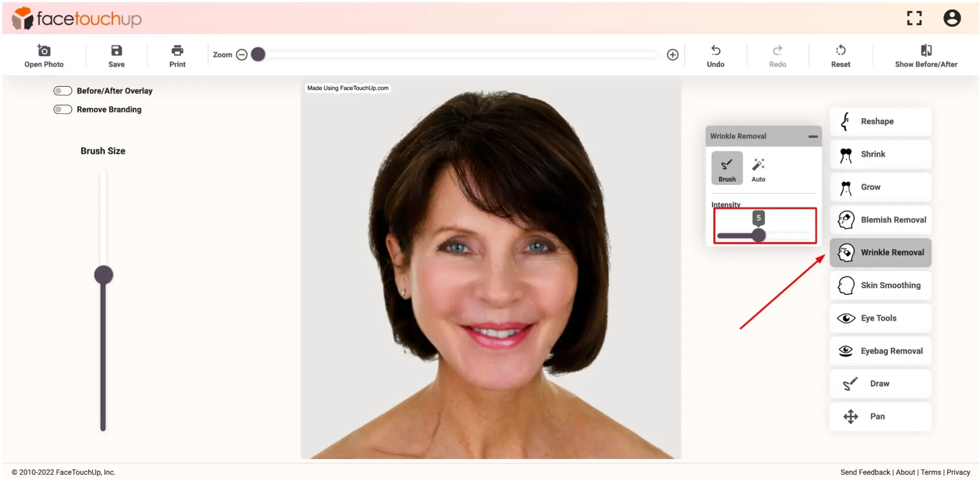Click the Draw tool
980x480 pixels.
pos(880,383)
